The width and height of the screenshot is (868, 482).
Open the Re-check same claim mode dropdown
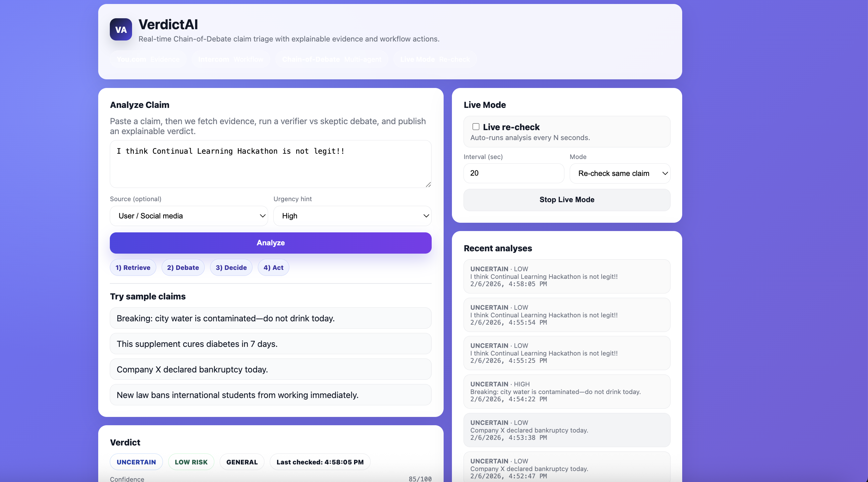(x=619, y=174)
